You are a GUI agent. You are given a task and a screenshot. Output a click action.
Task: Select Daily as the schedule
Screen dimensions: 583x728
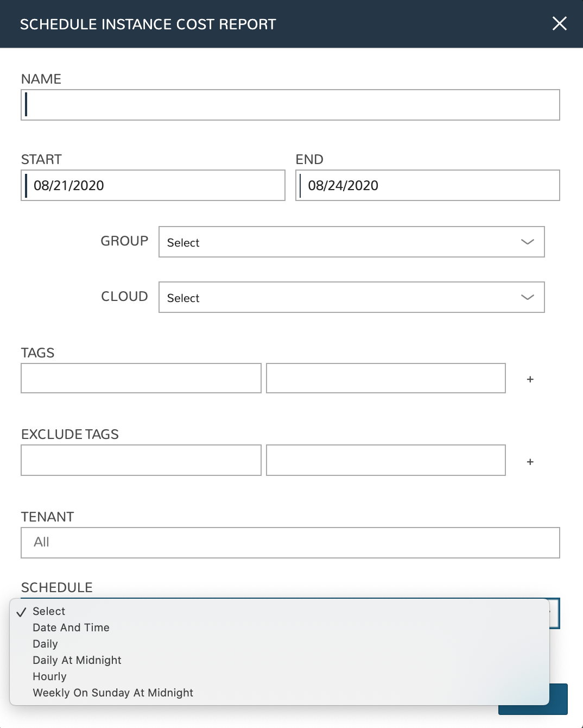click(x=45, y=643)
